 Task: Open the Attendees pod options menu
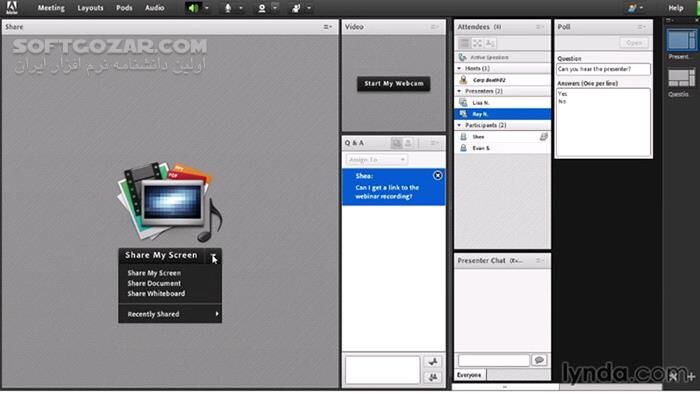point(540,27)
